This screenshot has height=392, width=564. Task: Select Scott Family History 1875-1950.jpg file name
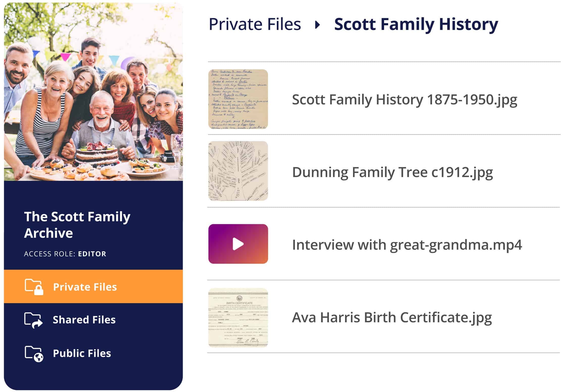pyautogui.click(x=404, y=100)
